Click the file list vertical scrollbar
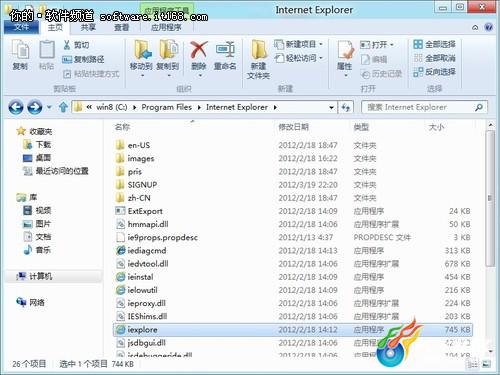Viewport: 500px width, 375px height. pyautogui.click(x=490, y=198)
